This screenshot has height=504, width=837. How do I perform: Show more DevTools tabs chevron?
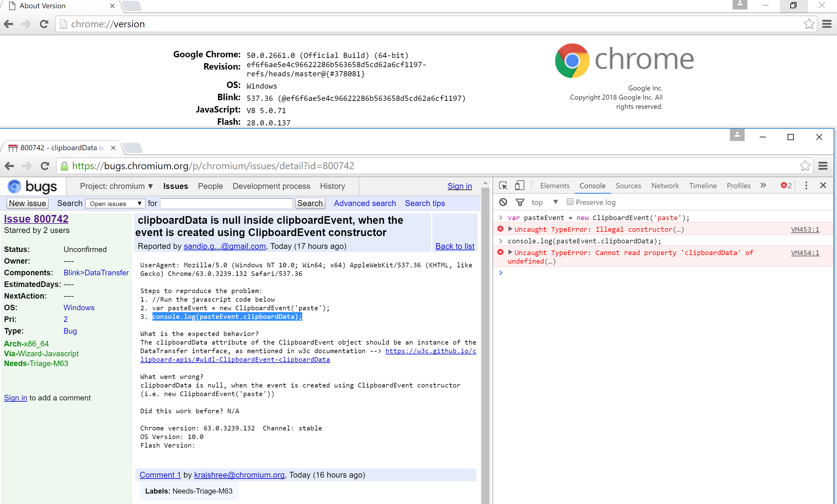pos(763,185)
